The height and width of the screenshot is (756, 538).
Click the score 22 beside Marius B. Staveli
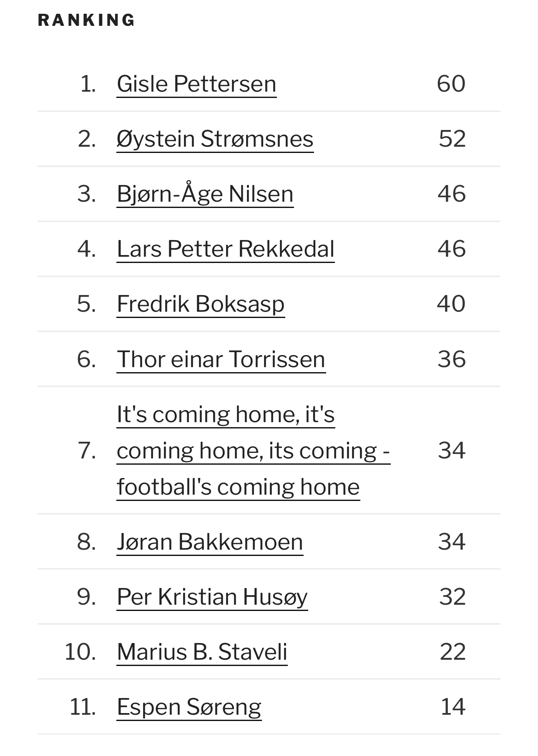click(453, 652)
